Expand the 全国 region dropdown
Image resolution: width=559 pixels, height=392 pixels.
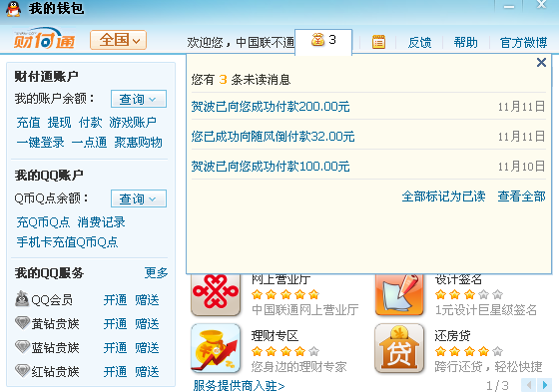click(x=119, y=40)
